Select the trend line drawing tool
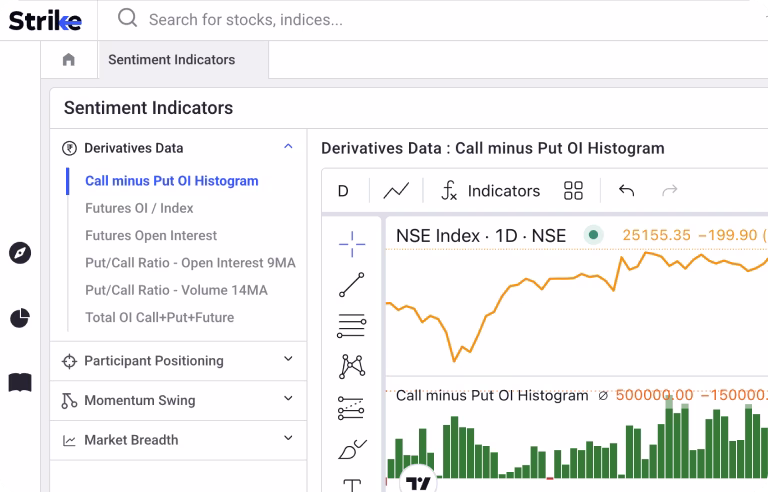Image resolution: width=768 pixels, height=492 pixels. 351,285
